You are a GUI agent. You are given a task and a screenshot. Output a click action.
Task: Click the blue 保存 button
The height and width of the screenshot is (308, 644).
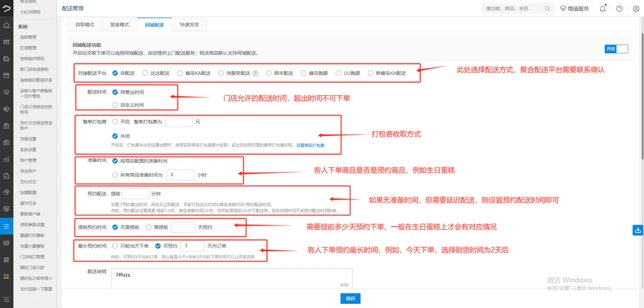pos(351,298)
